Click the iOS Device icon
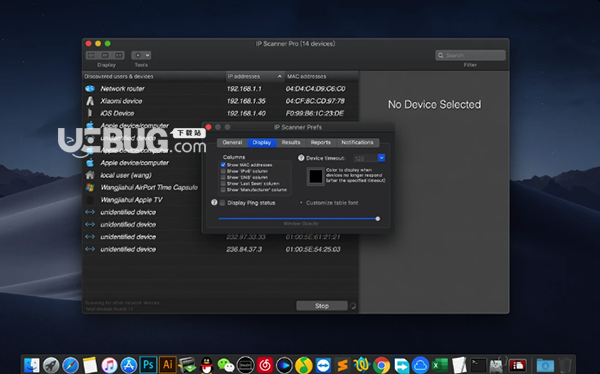The height and width of the screenshot is (374, 600). pyautogui.click(x=90, y=113)
